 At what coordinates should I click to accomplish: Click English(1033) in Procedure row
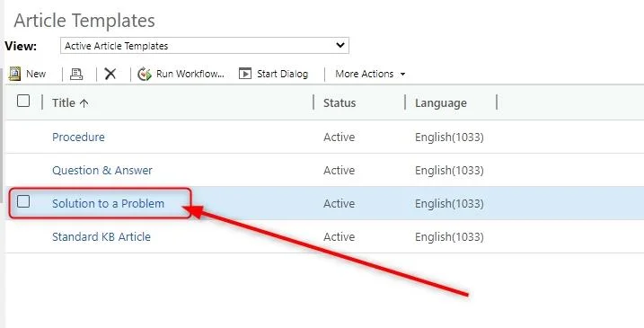point(449,137)
